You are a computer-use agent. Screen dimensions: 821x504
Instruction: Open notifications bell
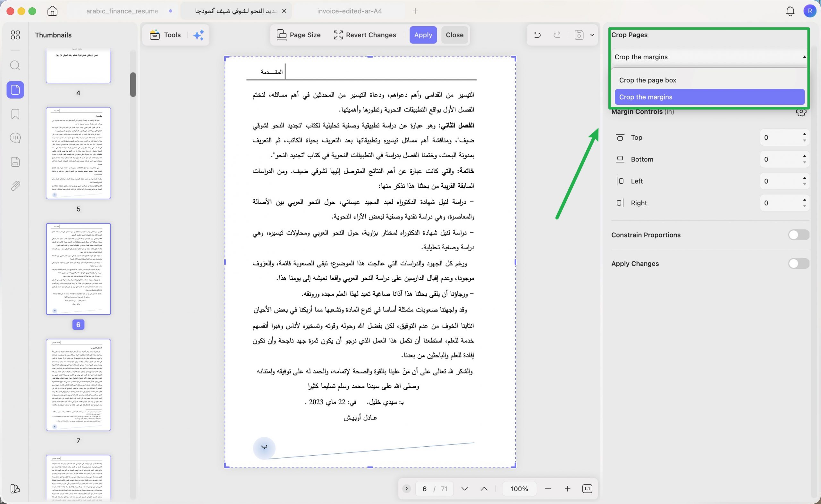pyautogui.click(x=790, y=11)
